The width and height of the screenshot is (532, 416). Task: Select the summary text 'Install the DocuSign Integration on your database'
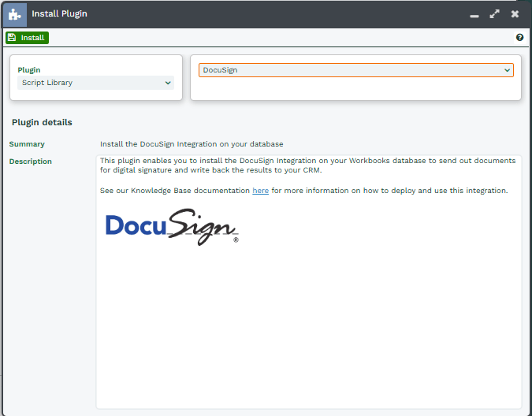[192, 144]
